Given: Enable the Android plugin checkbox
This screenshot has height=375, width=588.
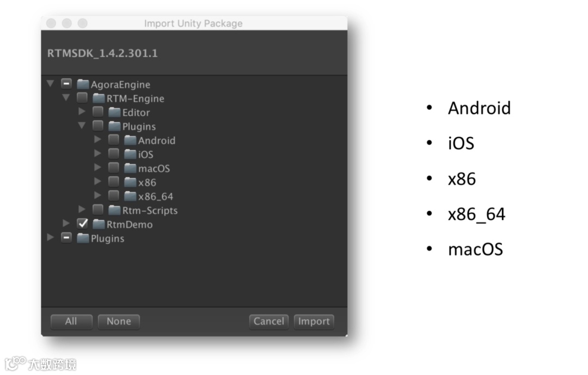Looking at the screenshot, I should [114, 139].
